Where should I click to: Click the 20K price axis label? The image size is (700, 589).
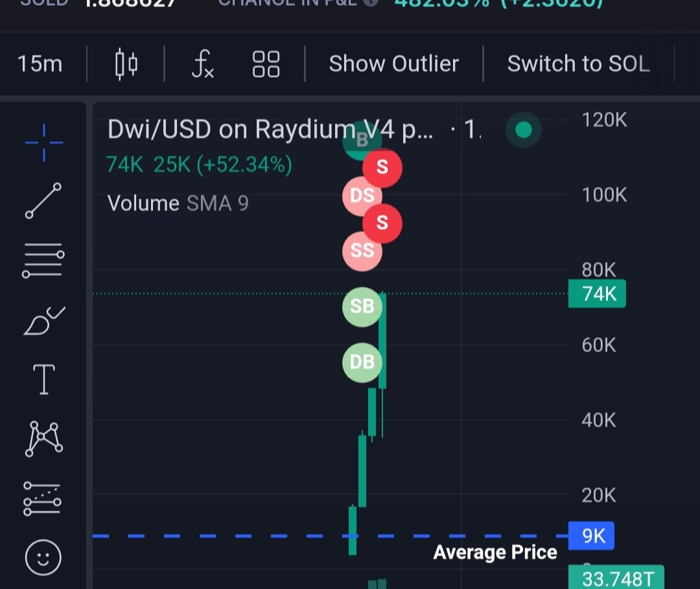pos(599,495)
